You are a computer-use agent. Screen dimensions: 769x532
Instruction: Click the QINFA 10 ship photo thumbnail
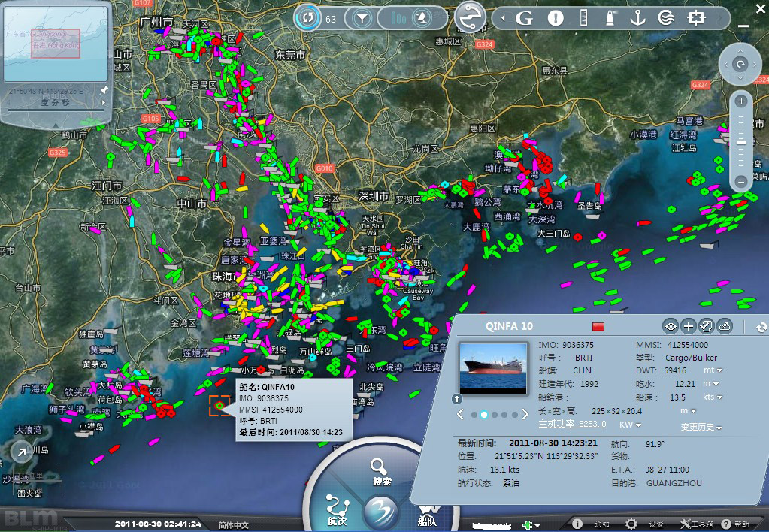[493, 367]
